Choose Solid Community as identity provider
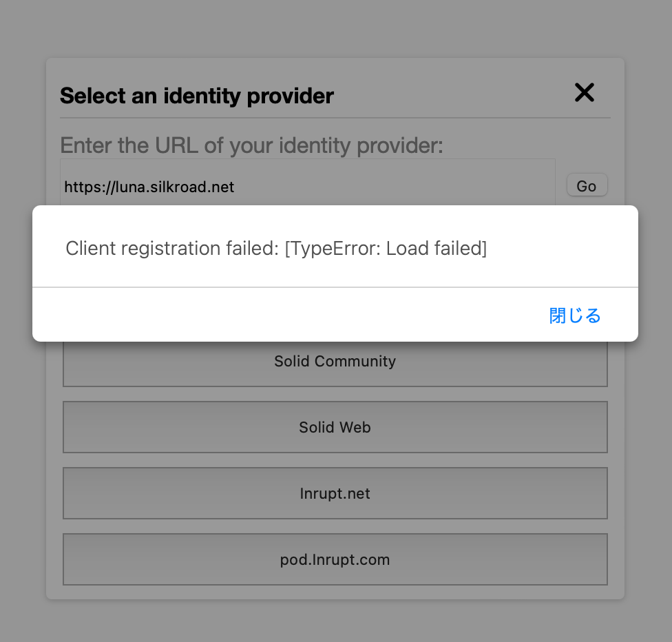 click(335, 361)
